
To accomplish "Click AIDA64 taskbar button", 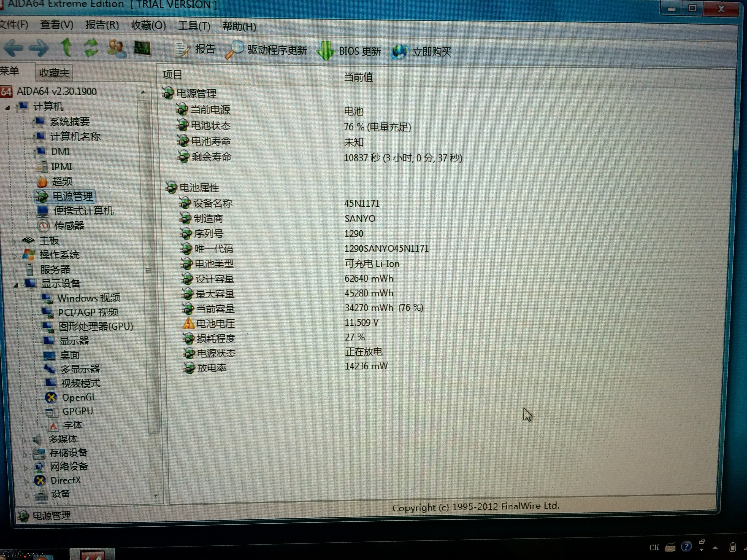I will [x=92, y=554].
